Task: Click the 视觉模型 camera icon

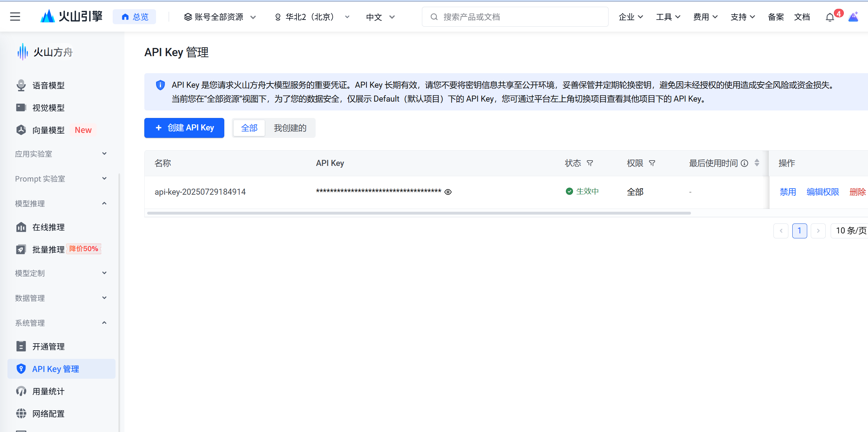Action: tap(21, 108)
